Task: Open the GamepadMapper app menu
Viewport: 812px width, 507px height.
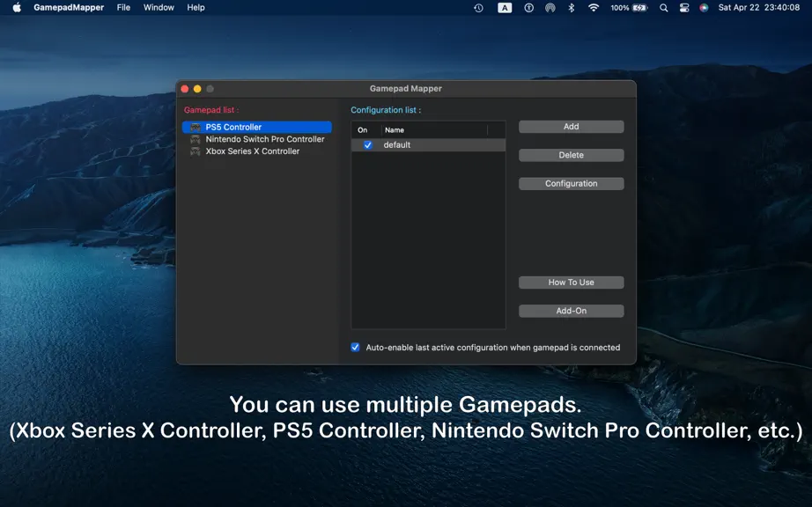Action: coord(69,8)
